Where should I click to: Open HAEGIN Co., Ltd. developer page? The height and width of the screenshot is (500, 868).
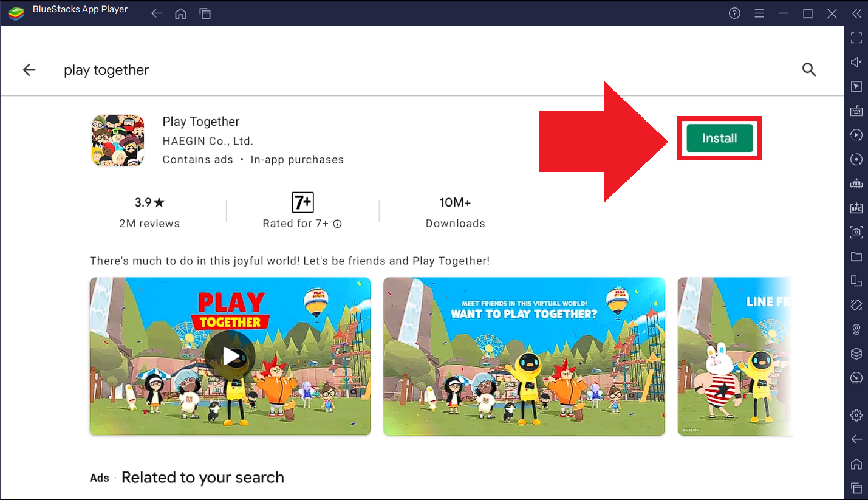208,141
